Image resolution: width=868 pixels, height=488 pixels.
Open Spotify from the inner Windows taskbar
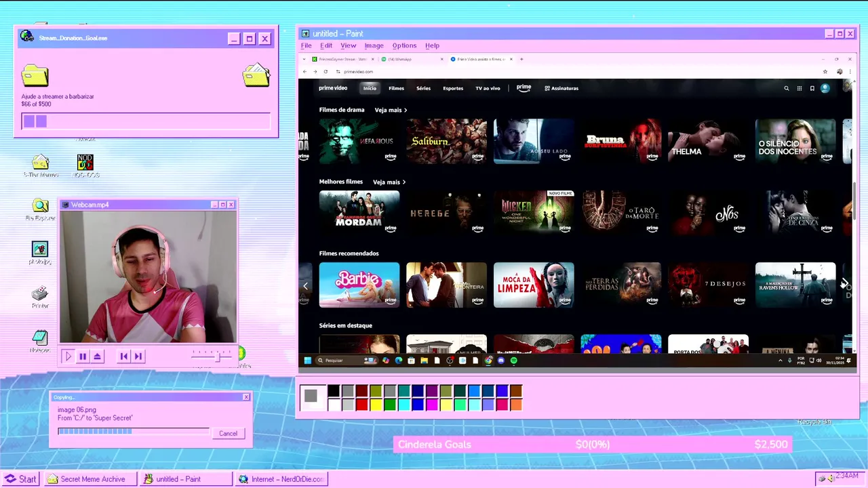coord(513,361)
